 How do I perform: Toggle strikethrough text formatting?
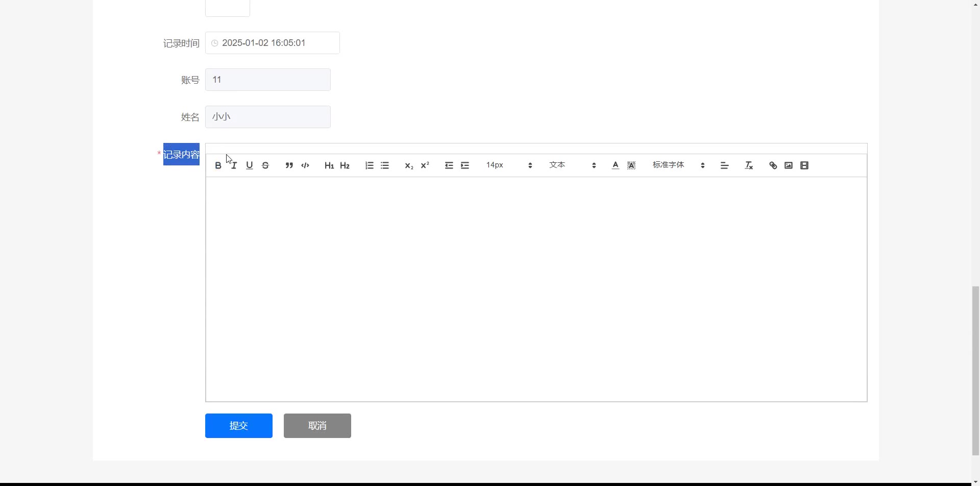pyautogui.click(x=265, y=165)
